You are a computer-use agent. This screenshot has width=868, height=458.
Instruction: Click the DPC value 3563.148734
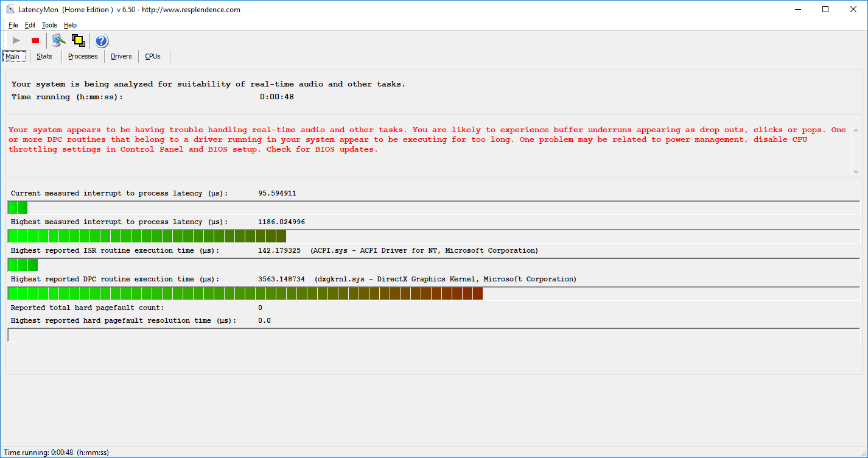click(281, 279)
